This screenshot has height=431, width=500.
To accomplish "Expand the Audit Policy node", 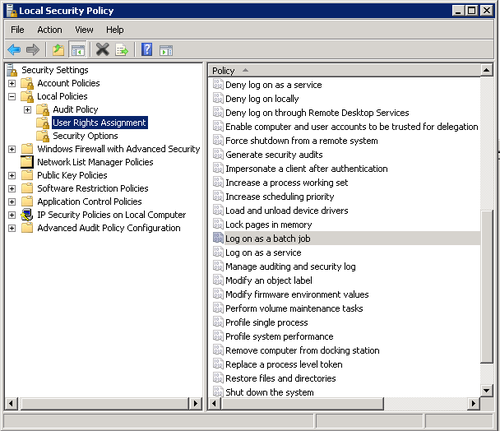I will tap(27, 110).
